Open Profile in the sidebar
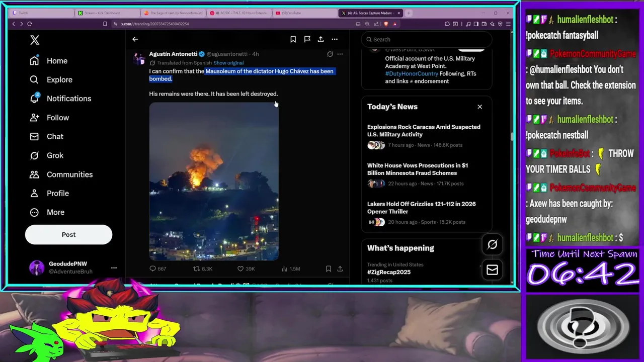 pyautogui.click(x=49, y=194)
